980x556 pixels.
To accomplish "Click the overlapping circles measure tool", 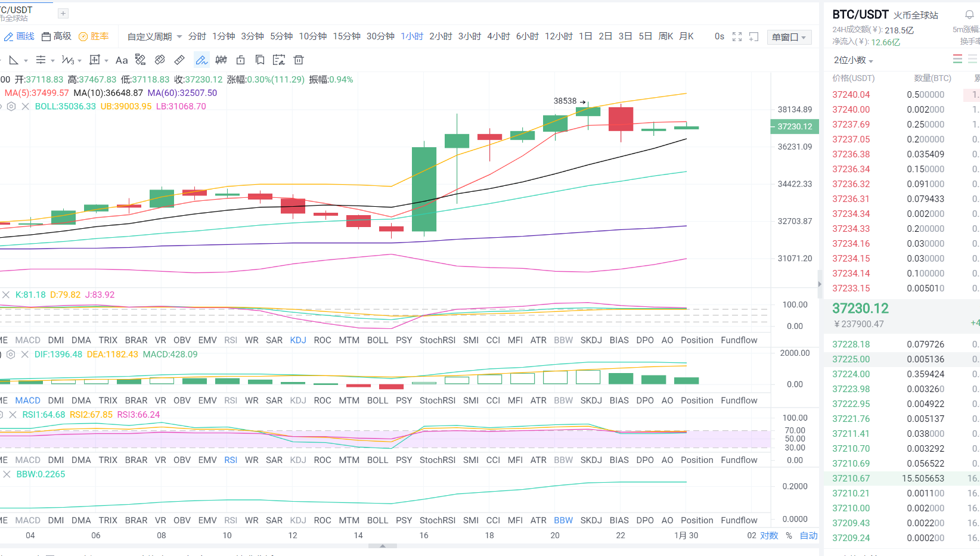I will tap(160, 60).
